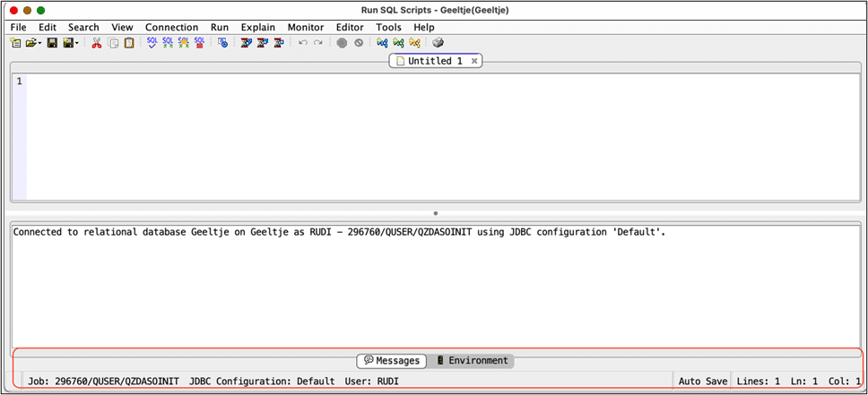Click the Cut scissors icon
868x395 pixels.
(97, 42)
